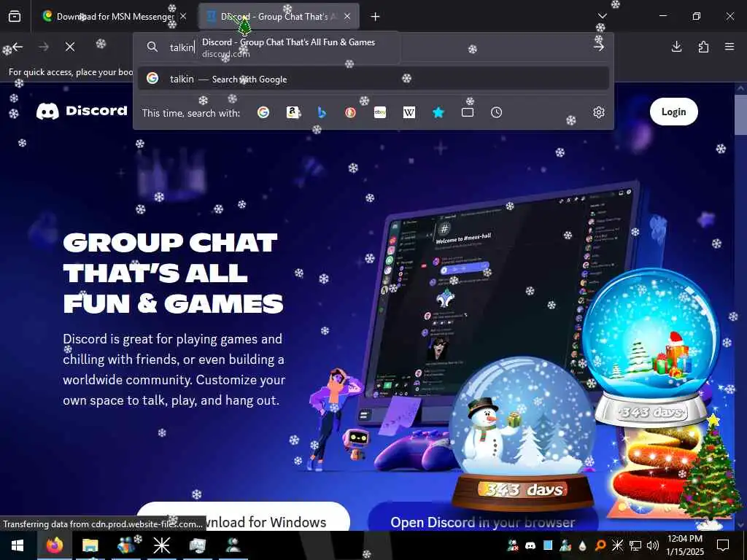The height and width of the screenshot is (560, 747).
Task: Select talkin — Search with Google suggestion
Action: pyautogui.click(x=373, y=79)
